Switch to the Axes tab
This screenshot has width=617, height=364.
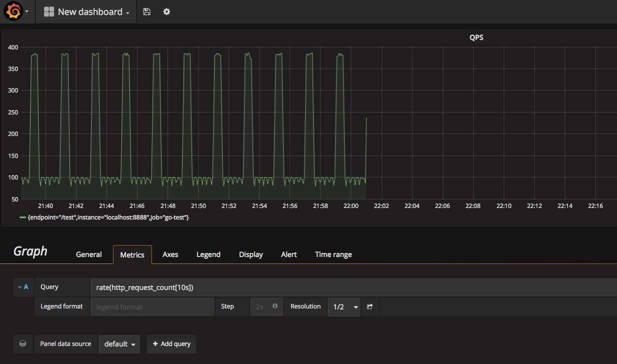pyautogui.click(x=170, y=254)
